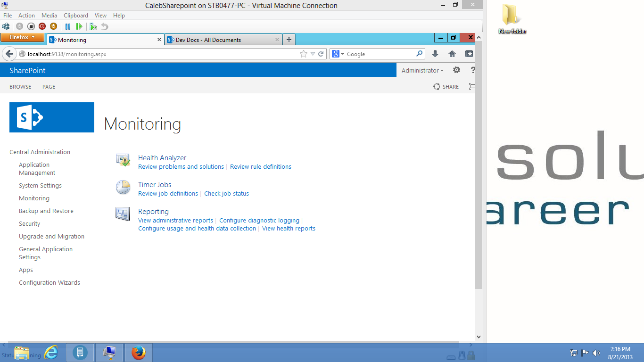The width and height of the screenshot is (644, 362).
Task: Open Application Management in the sidebar
Action: [x=37, y=169]
